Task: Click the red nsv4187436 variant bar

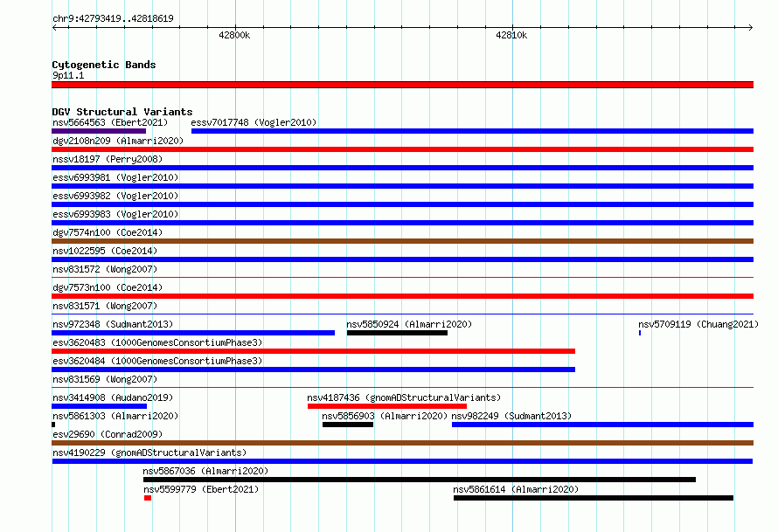Action: click(387, 406)
